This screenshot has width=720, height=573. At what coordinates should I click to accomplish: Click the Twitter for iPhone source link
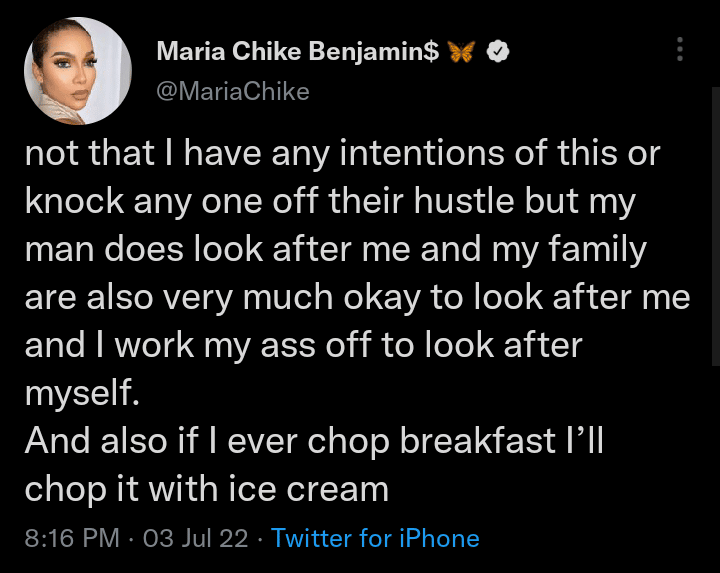click(x=375, y=539)
